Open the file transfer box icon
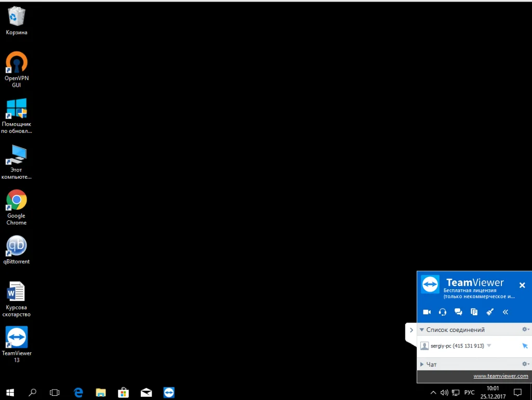This screenshot has height=400, width=532. coord(474,312)
